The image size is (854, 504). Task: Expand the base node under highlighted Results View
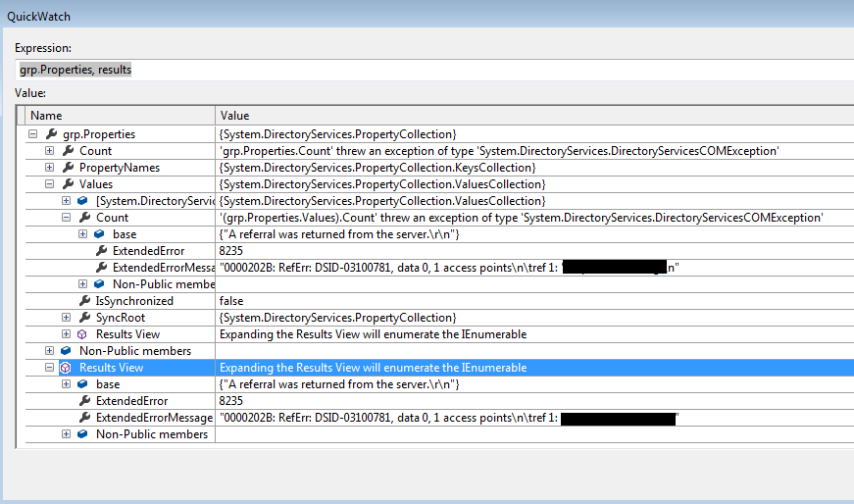point(66,384)
